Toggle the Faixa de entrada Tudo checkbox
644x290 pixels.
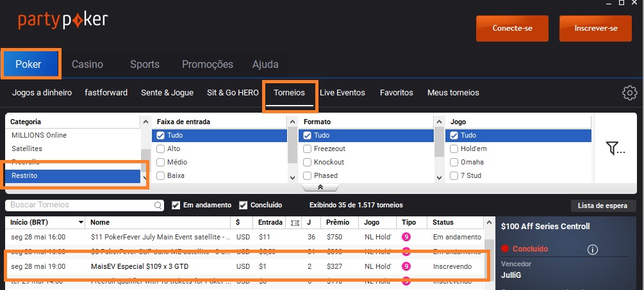tap(161, 135)
